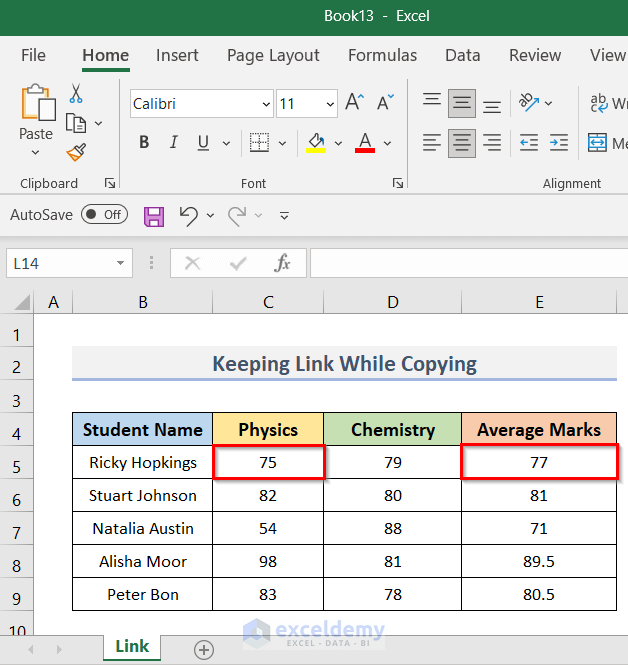Apply the yellow fill color

(x=316, y=143)
